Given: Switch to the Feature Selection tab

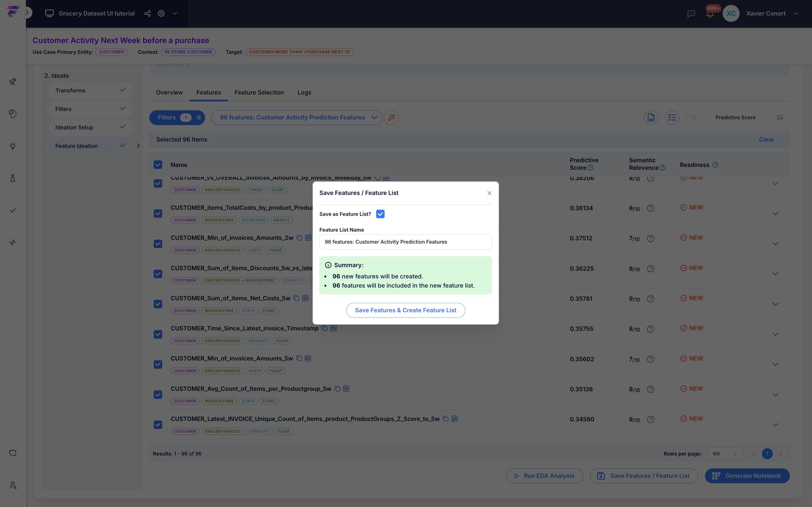Looking at the screenshot, I should coord(259,93).
